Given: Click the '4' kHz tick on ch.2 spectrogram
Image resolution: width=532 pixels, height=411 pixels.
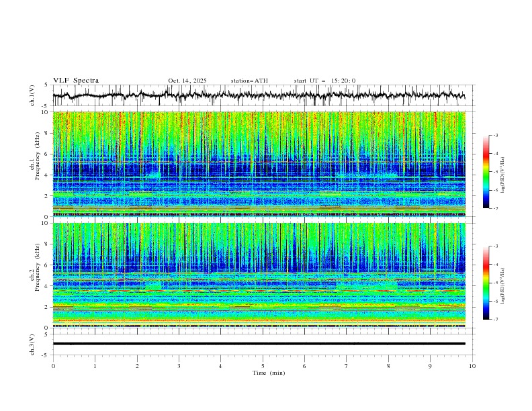Looking at the screenshot, I should coord(47,286).
